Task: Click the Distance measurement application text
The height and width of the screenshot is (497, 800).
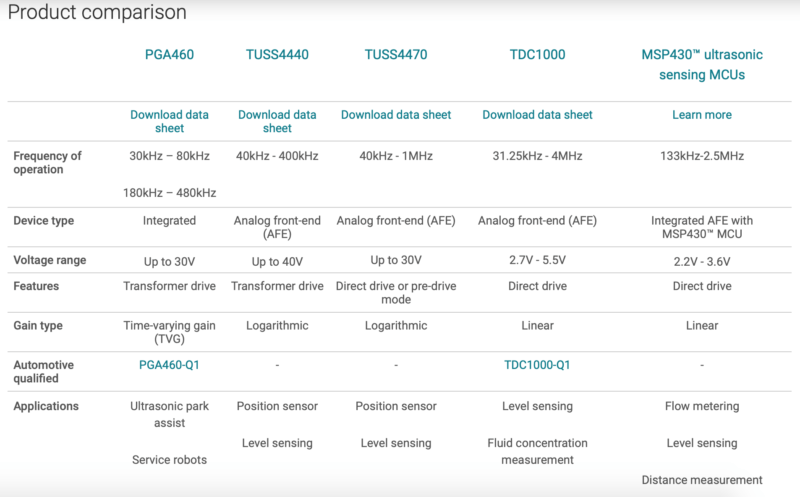Action: pyautogui.click(x=702, y=480)
